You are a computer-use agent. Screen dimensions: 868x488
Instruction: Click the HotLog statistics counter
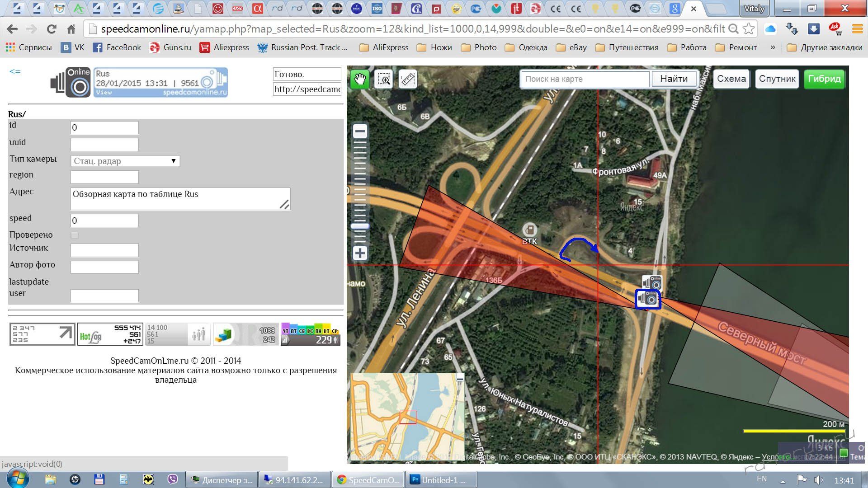pyautogui.click(x=110, y=334)
